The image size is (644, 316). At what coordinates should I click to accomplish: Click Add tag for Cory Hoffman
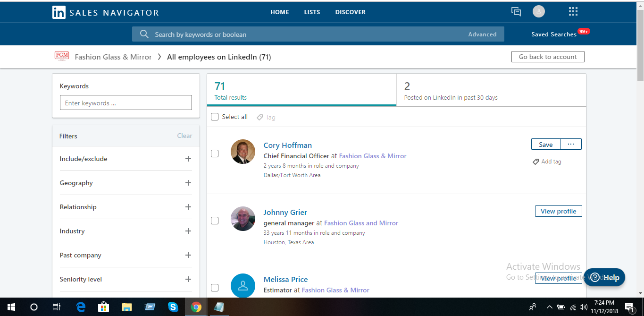point(547,162)
